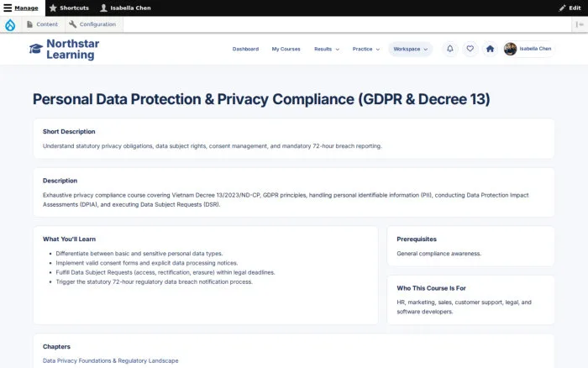Click Isabella Chen in the black admin toolbar

[130, 8]
